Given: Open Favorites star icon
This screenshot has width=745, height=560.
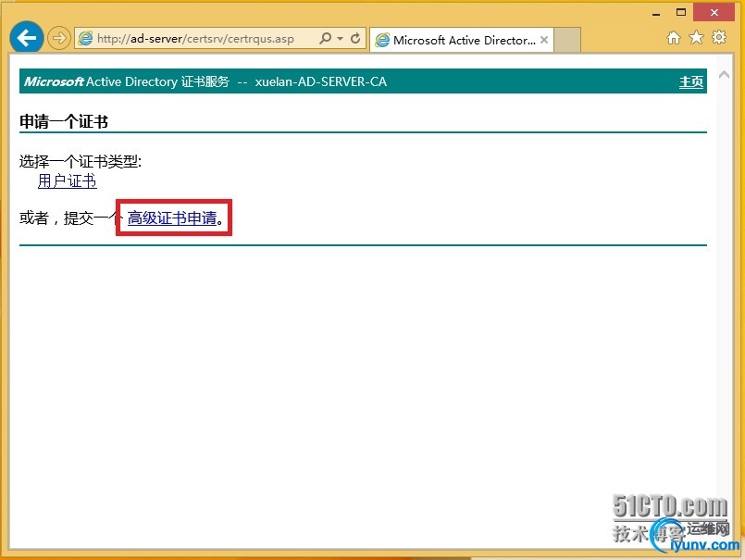Looking at the screenshot, I should pyautogui.click(x=696, y=37).
